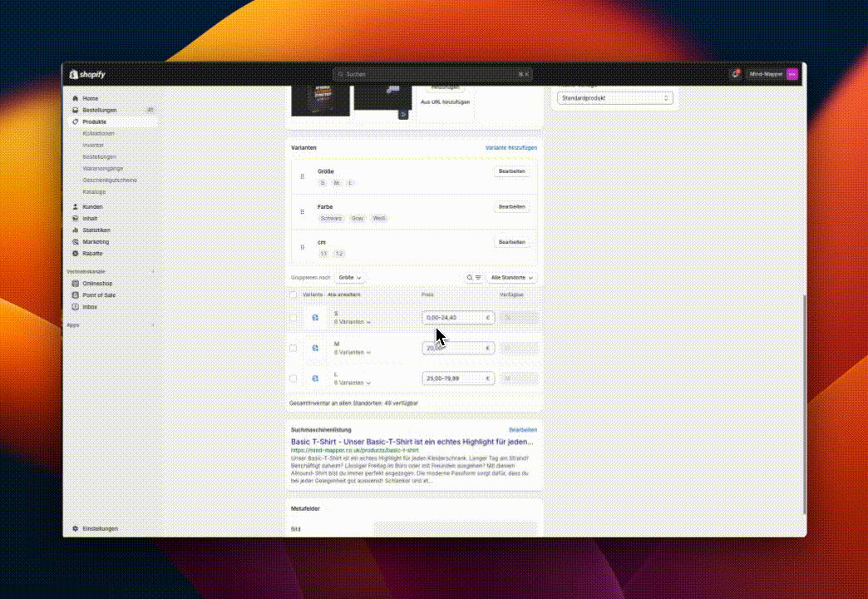This screenshot has width=868, height=599.
Task: Open Bestellungen submenu under Produkte
Action: point(100,156)
